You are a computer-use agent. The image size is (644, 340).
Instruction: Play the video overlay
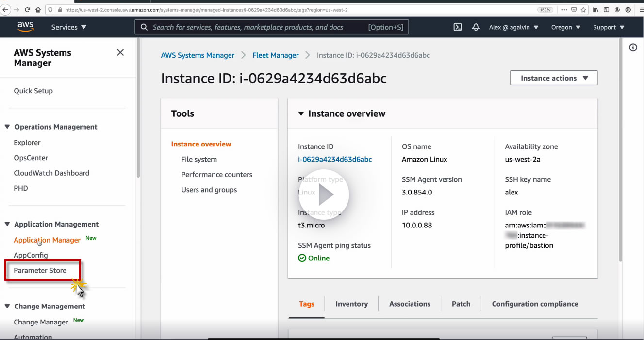[324, 194]
